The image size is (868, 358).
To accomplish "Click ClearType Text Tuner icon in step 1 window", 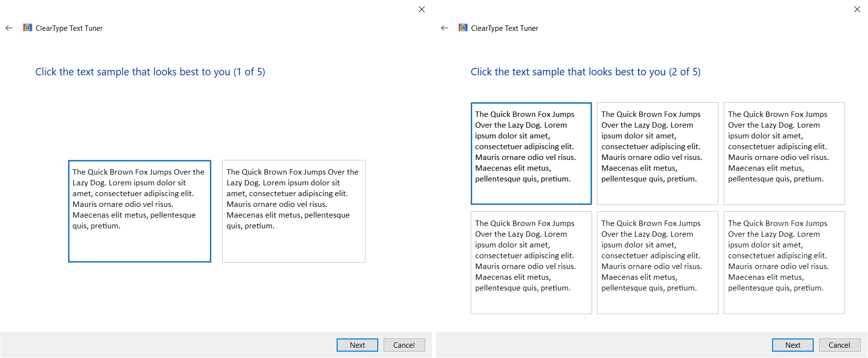I will tap(27, 28).
